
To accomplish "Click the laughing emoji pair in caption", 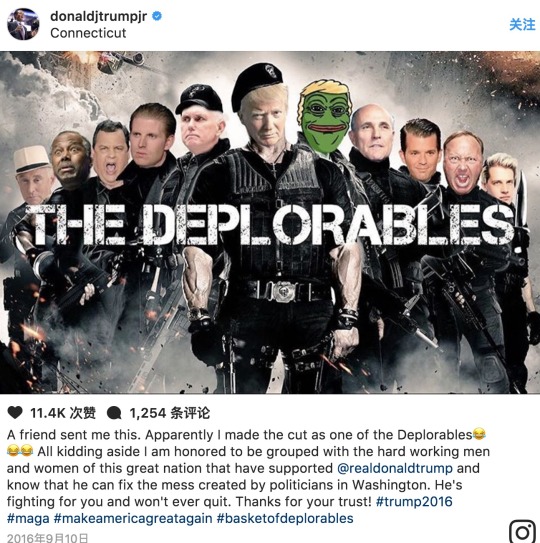I will 20,451.
